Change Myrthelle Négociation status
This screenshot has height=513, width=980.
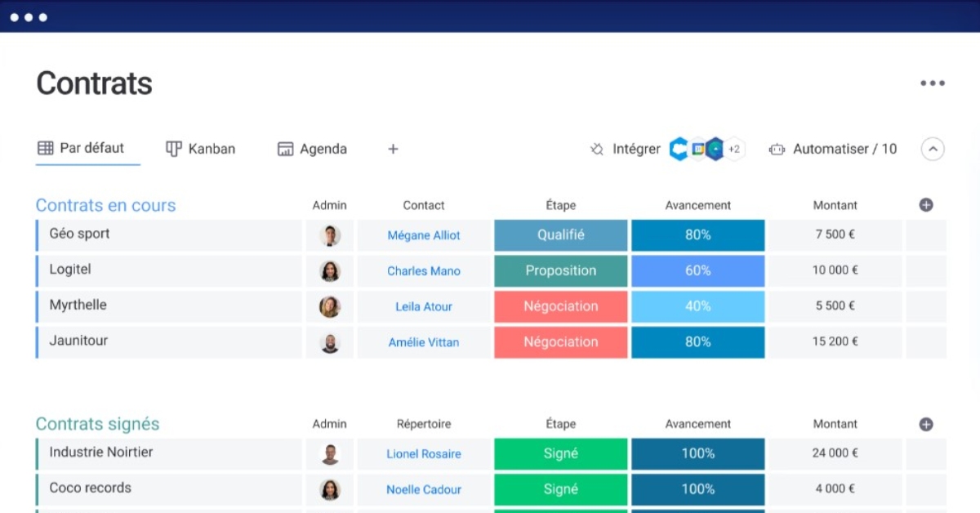pos(561,307)
